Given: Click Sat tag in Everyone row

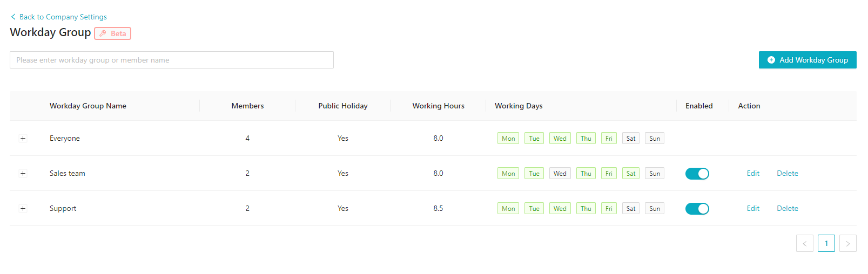Looking at the screenshot, I should (631, 138).
